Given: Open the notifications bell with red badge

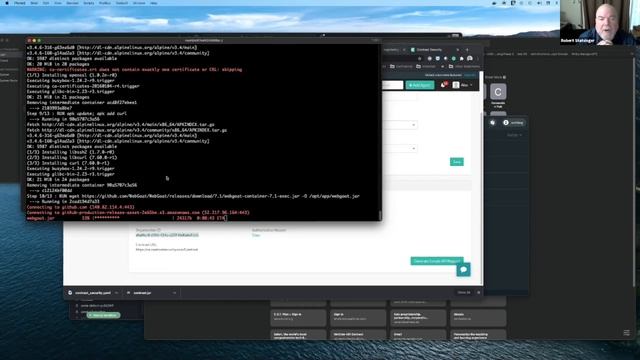Looking at the screenshot, I should [x=444, y=85].
